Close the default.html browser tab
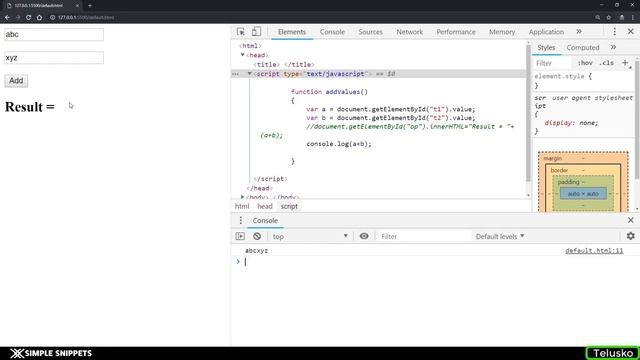Screen dimensions: 640x360 [77, 6]
